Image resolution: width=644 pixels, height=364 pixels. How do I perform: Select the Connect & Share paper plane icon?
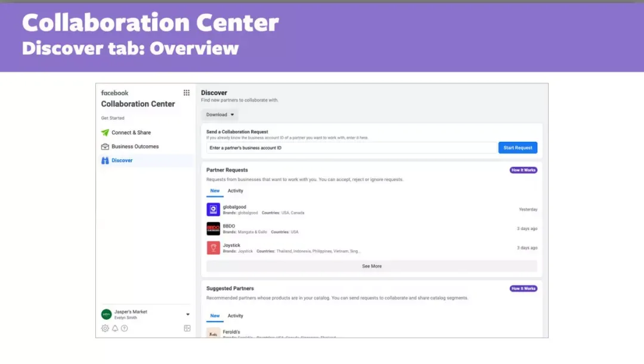105,132
